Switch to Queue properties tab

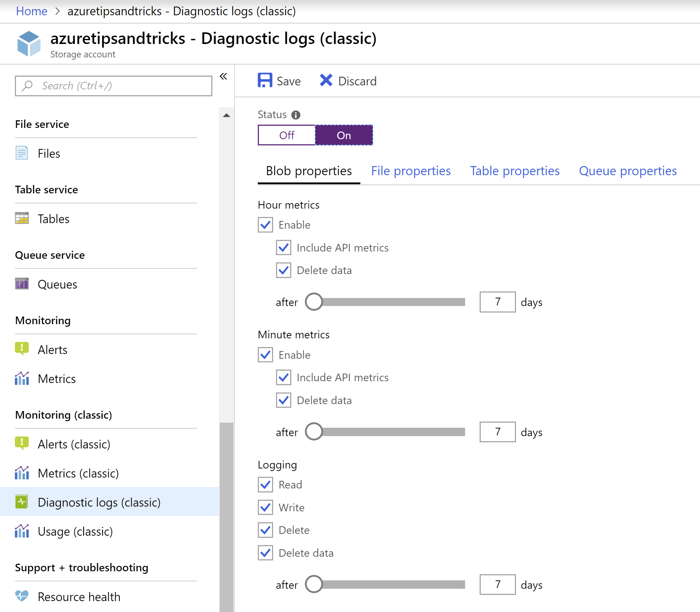628,171
